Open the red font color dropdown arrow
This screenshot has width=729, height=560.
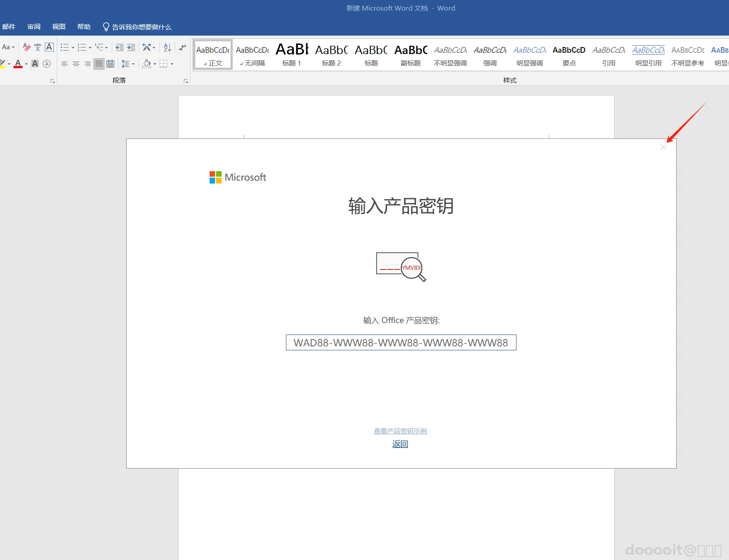tap(26, 64)
